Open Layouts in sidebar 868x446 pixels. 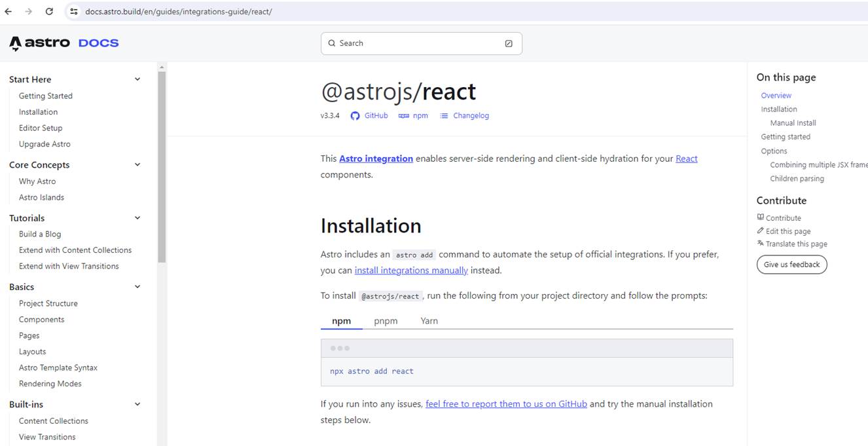(x=32, y=352)
